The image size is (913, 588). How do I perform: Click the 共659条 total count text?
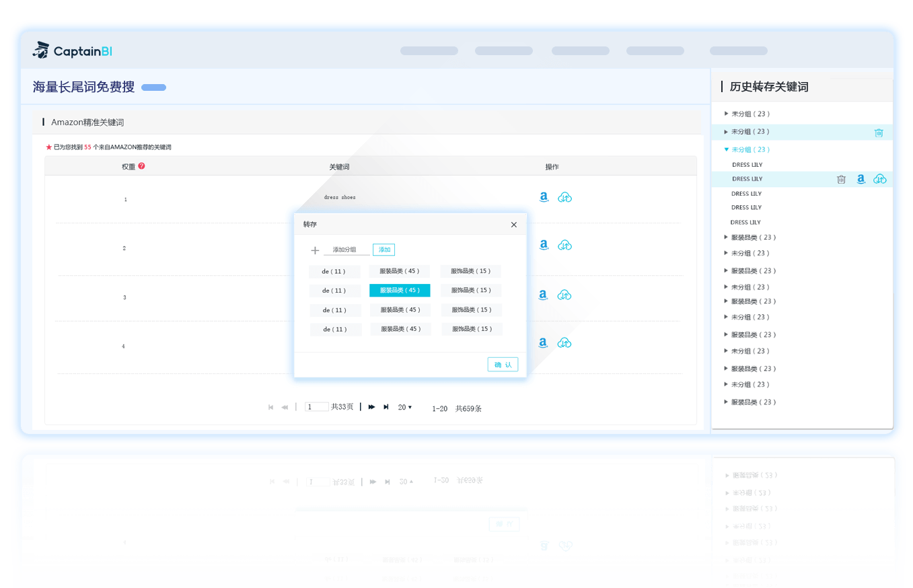(468, 408)
